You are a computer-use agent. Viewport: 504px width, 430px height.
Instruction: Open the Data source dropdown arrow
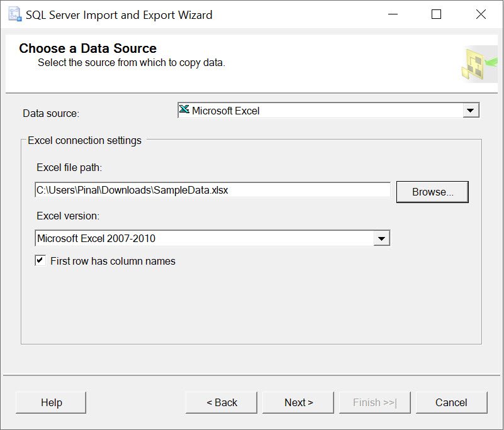471,111
